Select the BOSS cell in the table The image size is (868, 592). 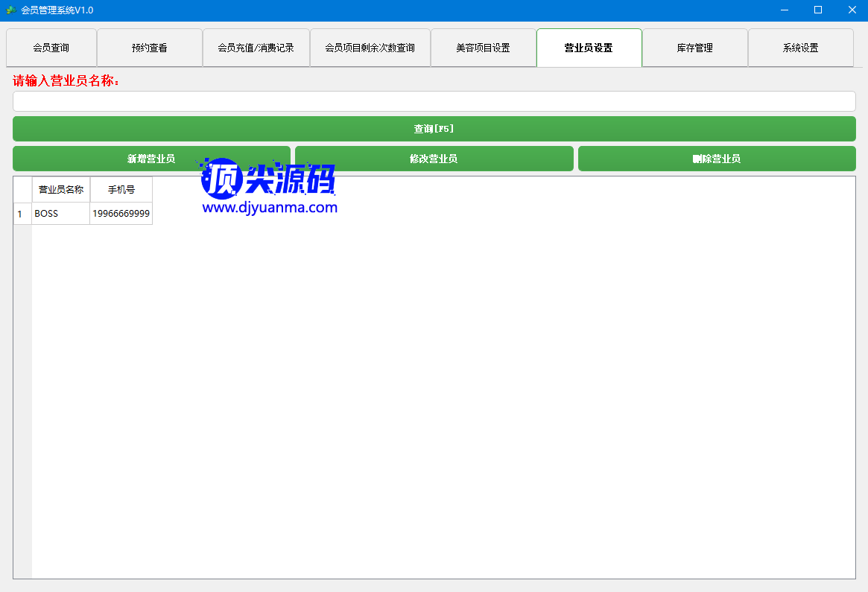(x=61, y=214)
